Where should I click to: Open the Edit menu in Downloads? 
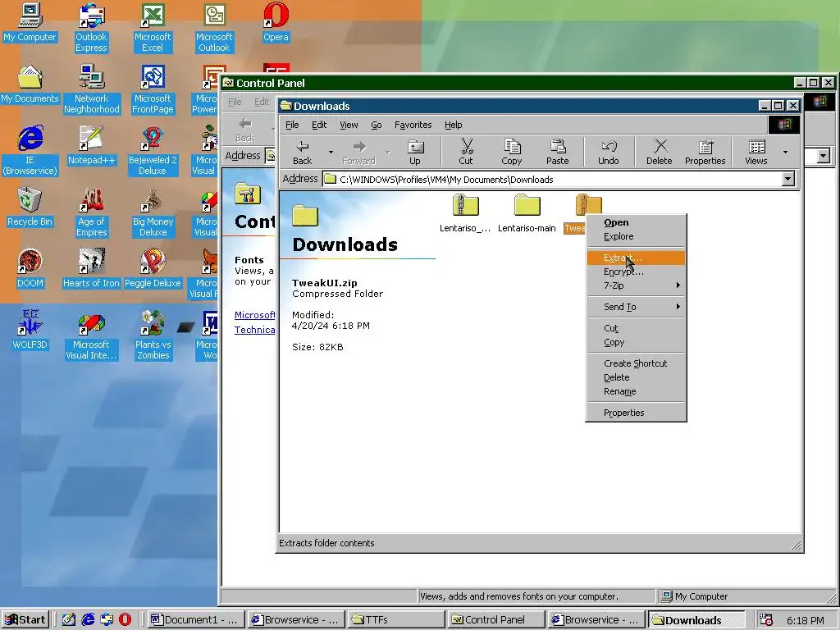(x=319, y=125)
